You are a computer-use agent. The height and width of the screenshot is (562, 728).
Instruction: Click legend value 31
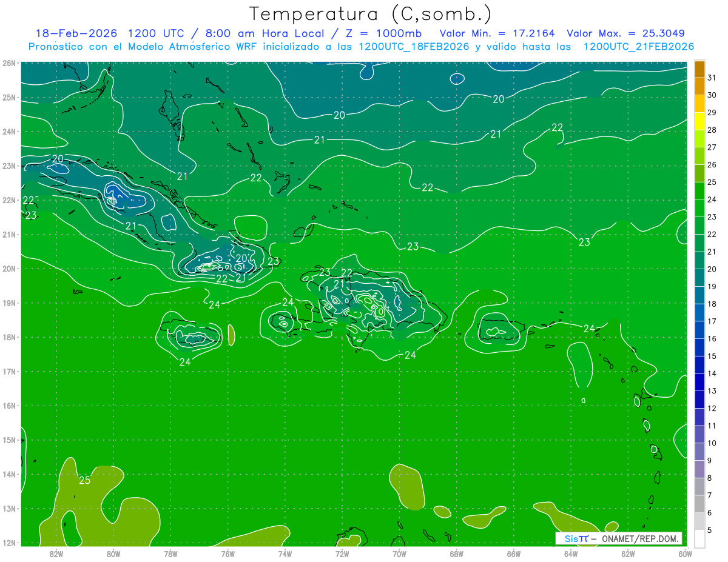pyautogui.click(x=712, y=78)
